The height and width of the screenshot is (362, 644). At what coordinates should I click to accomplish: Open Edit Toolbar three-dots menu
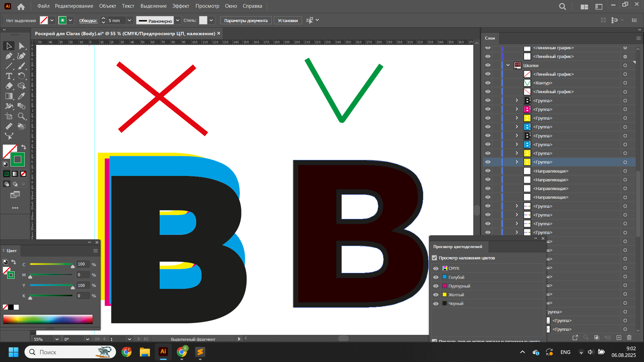coord(15,208)
